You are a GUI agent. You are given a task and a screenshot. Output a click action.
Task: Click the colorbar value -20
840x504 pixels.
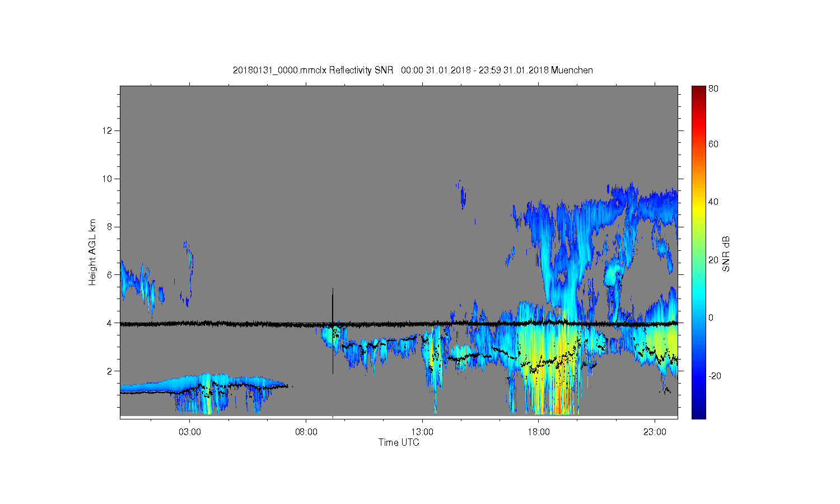715,376
